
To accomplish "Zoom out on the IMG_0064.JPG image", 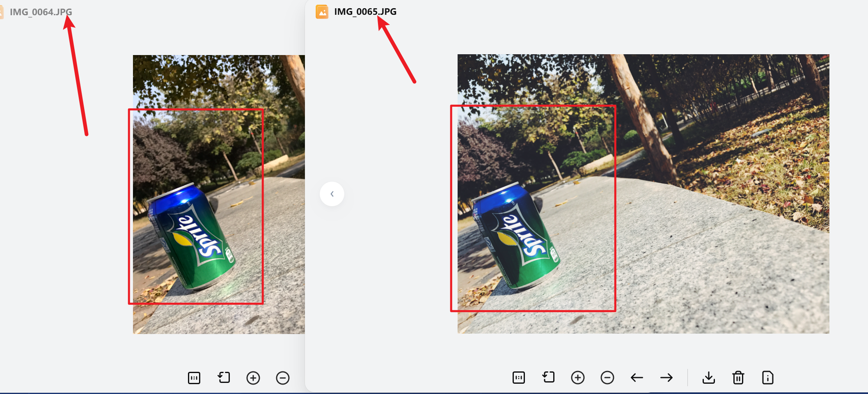I will 283,378.
